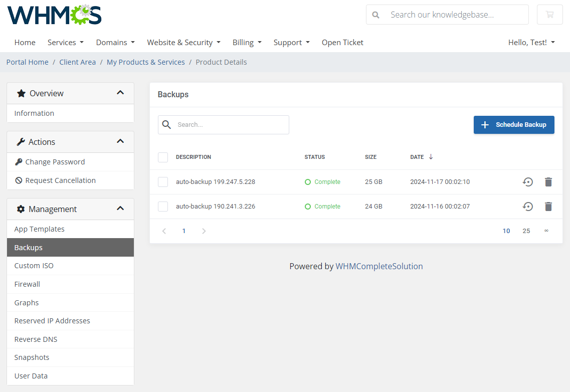Open Reverse DNS in the sidebar
Screen dimensions: 570x392
(x=71, y=339)
